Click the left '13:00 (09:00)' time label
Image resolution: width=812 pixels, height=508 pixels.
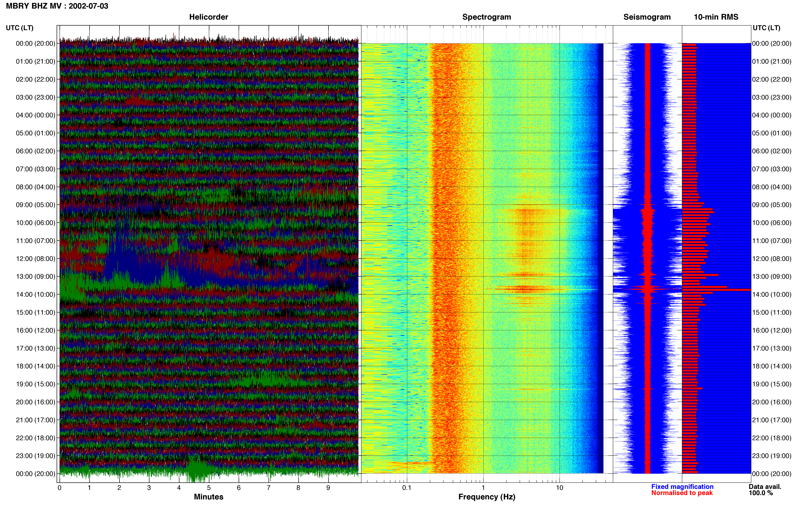35,277
